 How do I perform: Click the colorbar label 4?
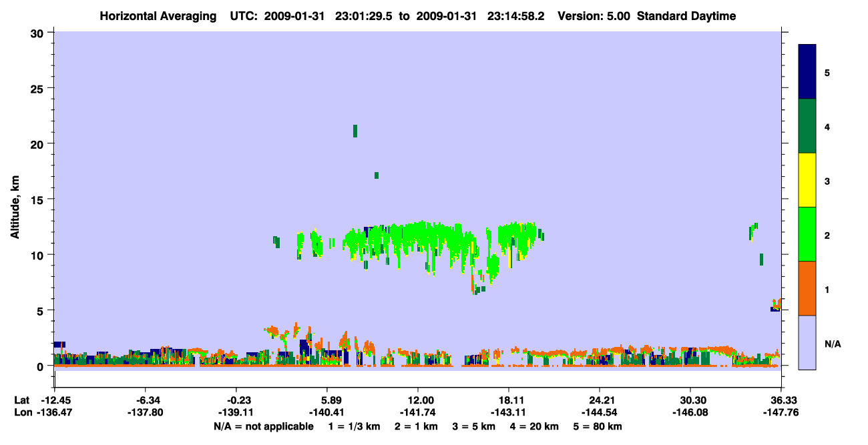tap(827, 127)
